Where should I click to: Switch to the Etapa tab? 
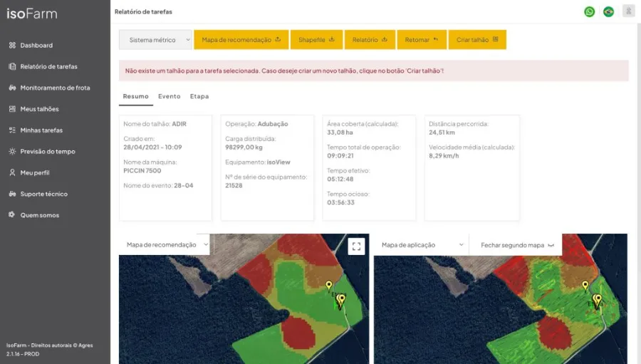[x=199, y=96]
